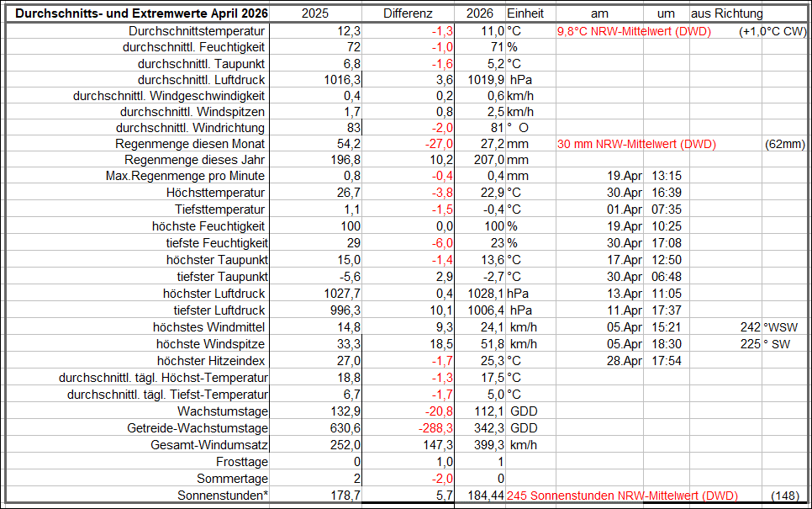Viewport: 812px width, 509px height.
Task: Click the 1028,1 höchster Luftdruck value
Action: [486, 294]
